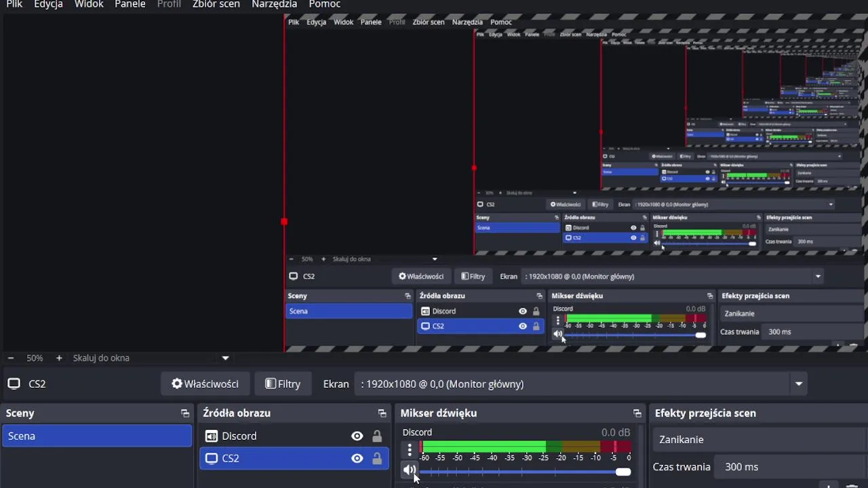This screenshot has width=868, height=488.
Task: Click Pomoc menu inside the largest mirrored preview
Action: 501,22
